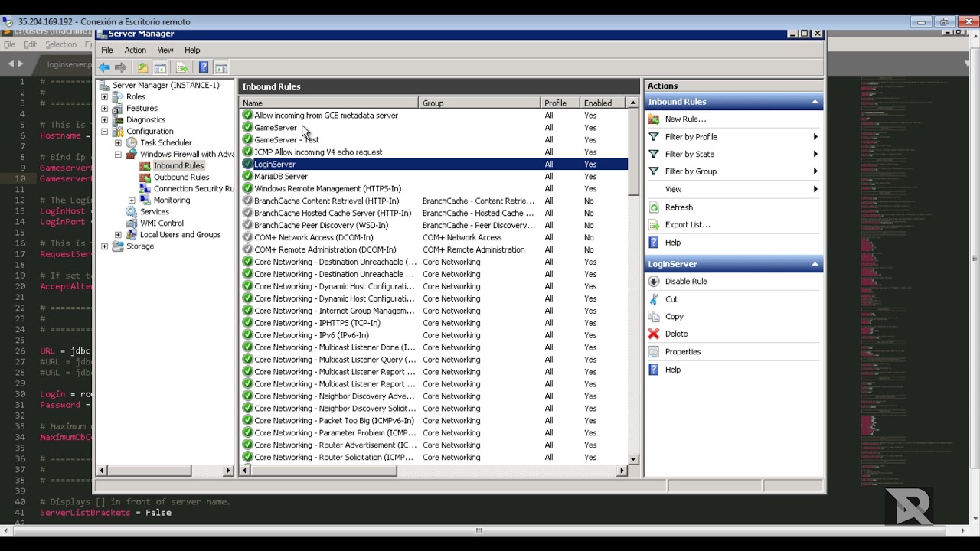Click the red X Delete icon
980x551 pixels.
tap(654, 334)
